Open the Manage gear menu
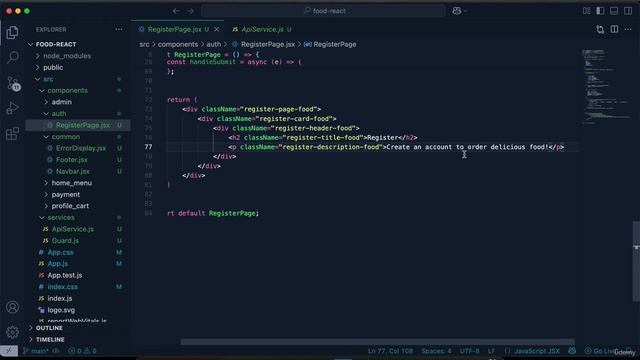Viewport: 640px width, 360px height. (x=12, y=332)
